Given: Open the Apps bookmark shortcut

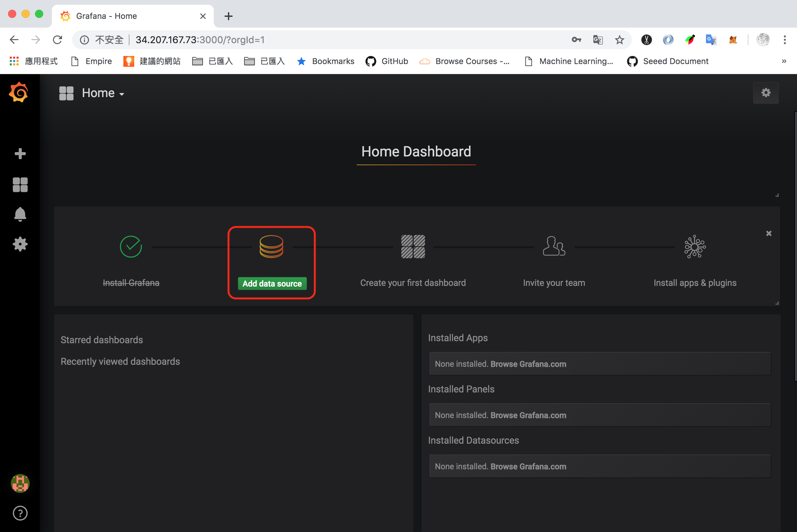Looking at the screenshot, I should pos(34,61).
